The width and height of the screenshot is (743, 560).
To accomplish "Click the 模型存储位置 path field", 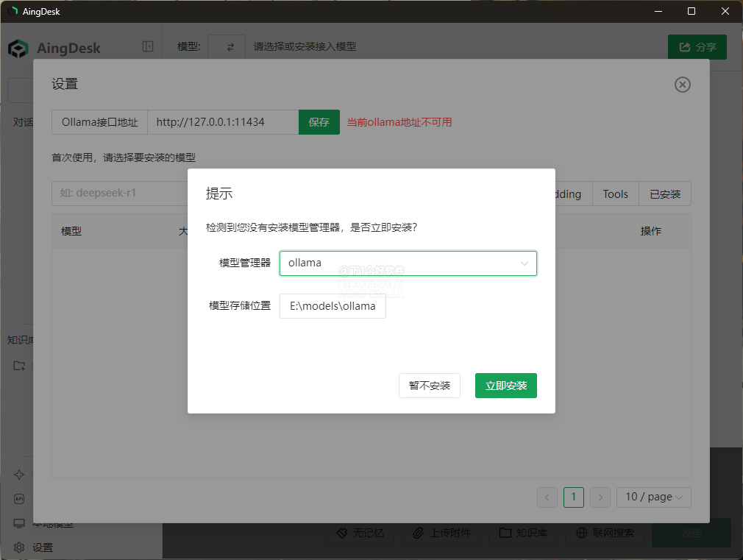I will pos(333,306).
